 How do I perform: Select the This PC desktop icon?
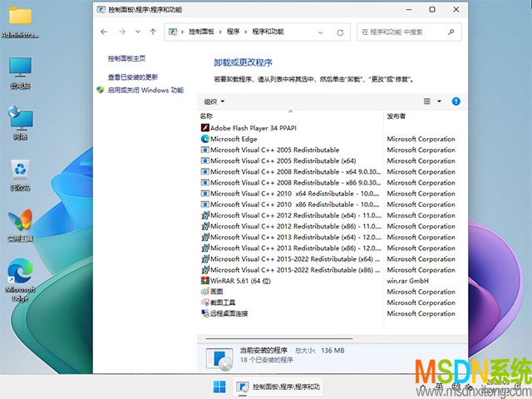(x=20, y=73)
